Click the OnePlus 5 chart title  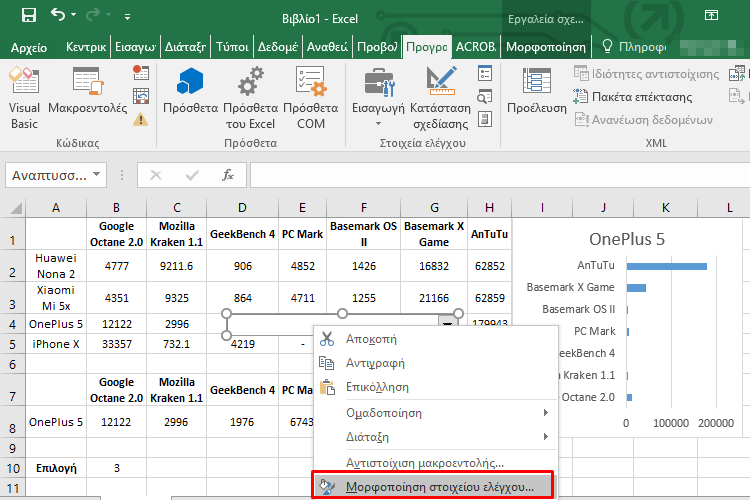pyautogui.click(x=627, y=239)
